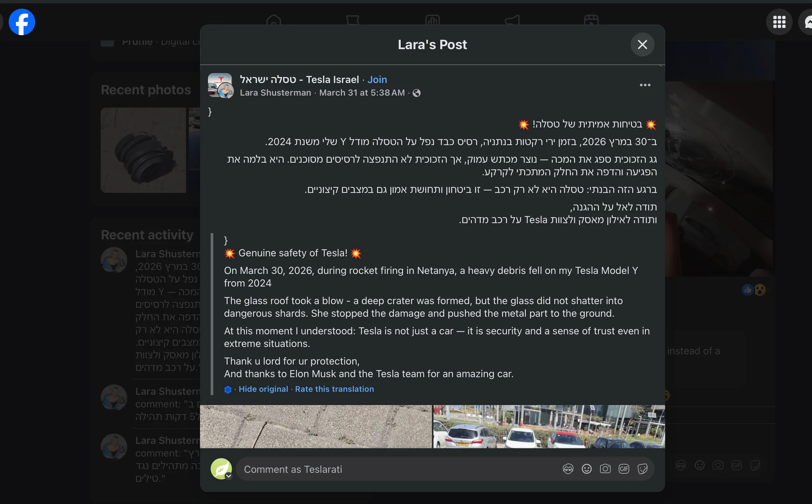Open the grid menu icon
The image size is (812, 504).
coord(779,22)
